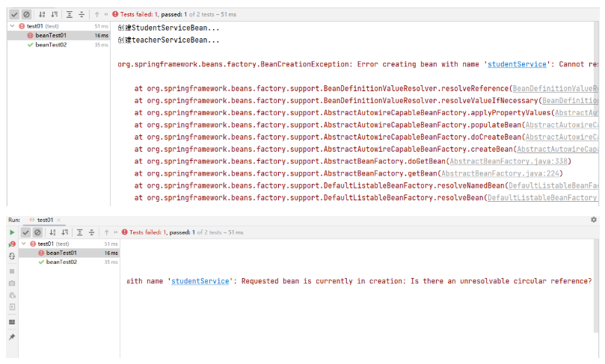This screenshot has height=364, width=605.
Task: Toggle Show Passed in Run window toolbar
Action: pos(25,232)
